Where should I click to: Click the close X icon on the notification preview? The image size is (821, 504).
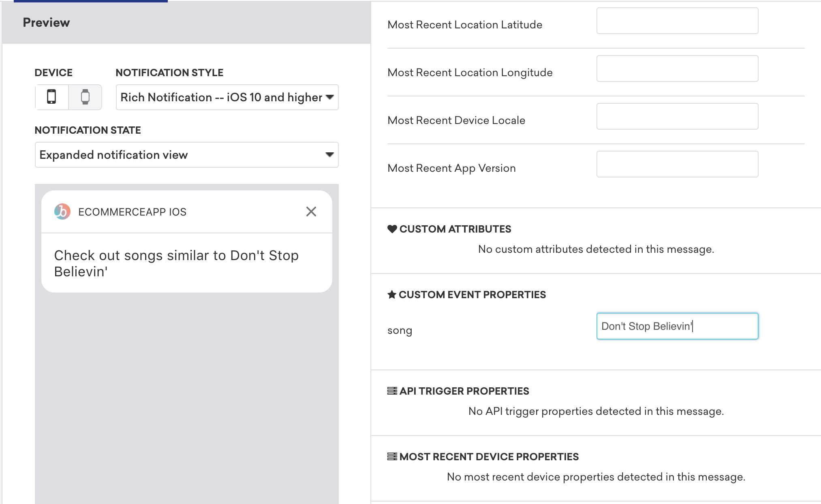[311, 211]
